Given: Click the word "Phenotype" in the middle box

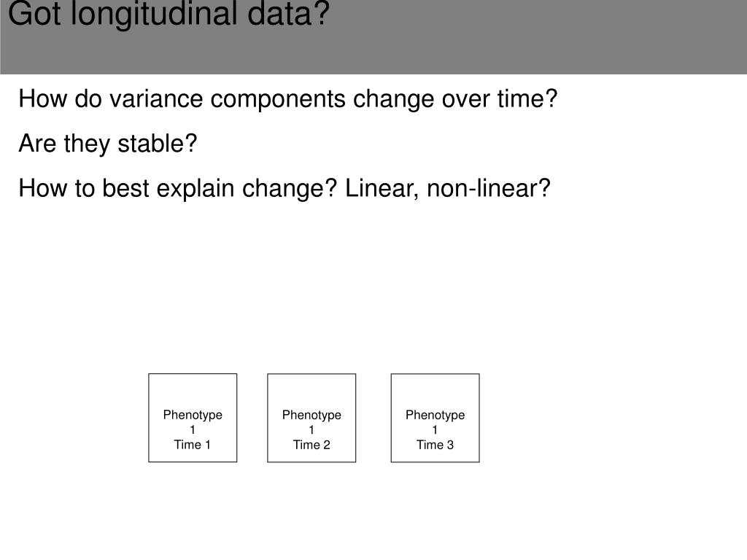Looking at the screenshot, I should click(311, 415).
